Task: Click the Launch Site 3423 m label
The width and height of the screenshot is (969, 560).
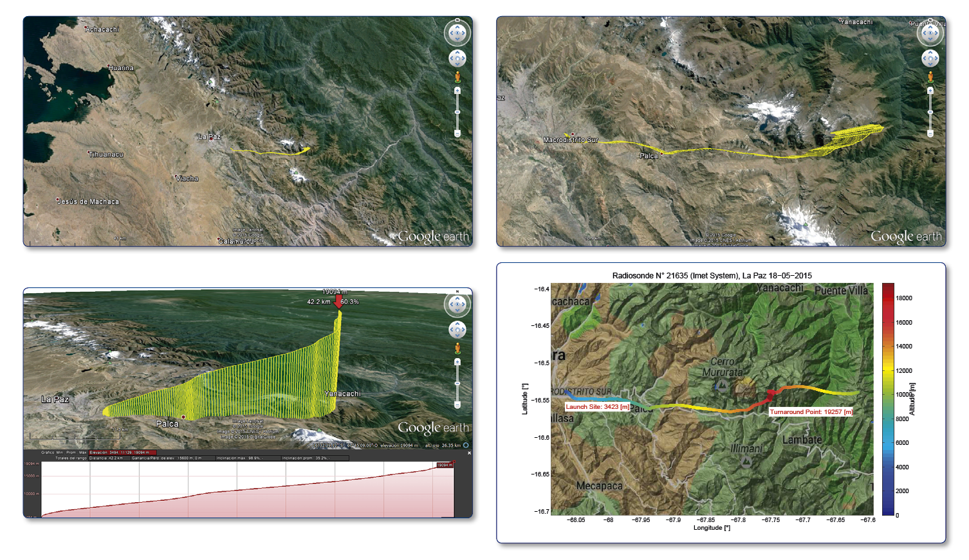Action: (598, 406)
